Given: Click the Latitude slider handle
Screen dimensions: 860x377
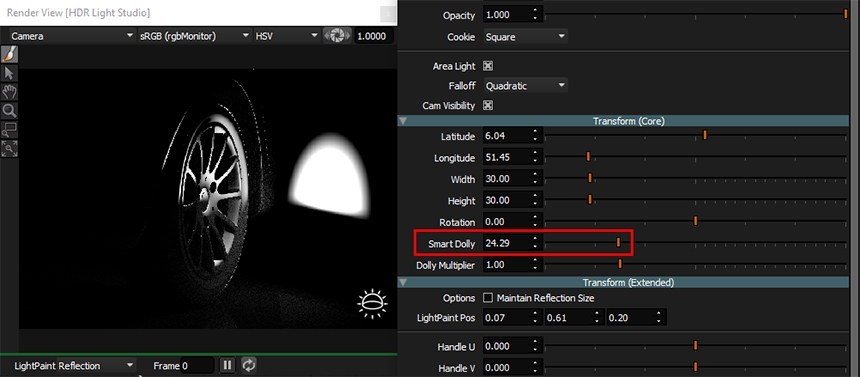Looking at the screenshot, I should tap(705, 135).
